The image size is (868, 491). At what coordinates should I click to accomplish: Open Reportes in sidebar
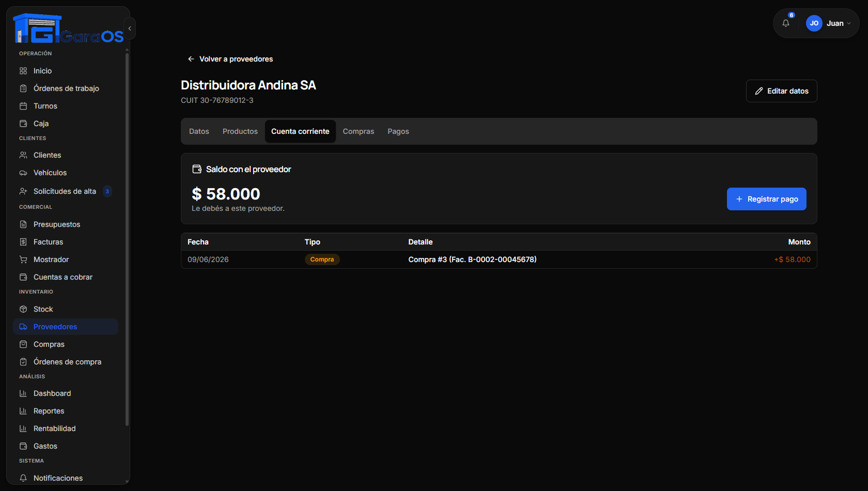pos(66,411)
